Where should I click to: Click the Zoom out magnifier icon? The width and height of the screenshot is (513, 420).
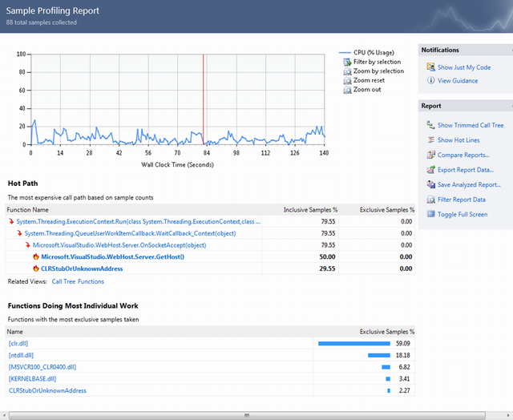tap(347, 90)
